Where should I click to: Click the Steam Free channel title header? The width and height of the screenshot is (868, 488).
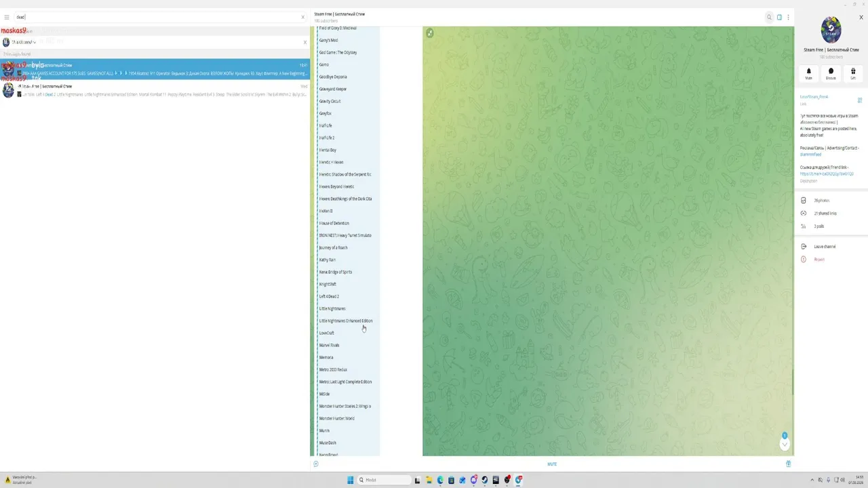point(339,14)
